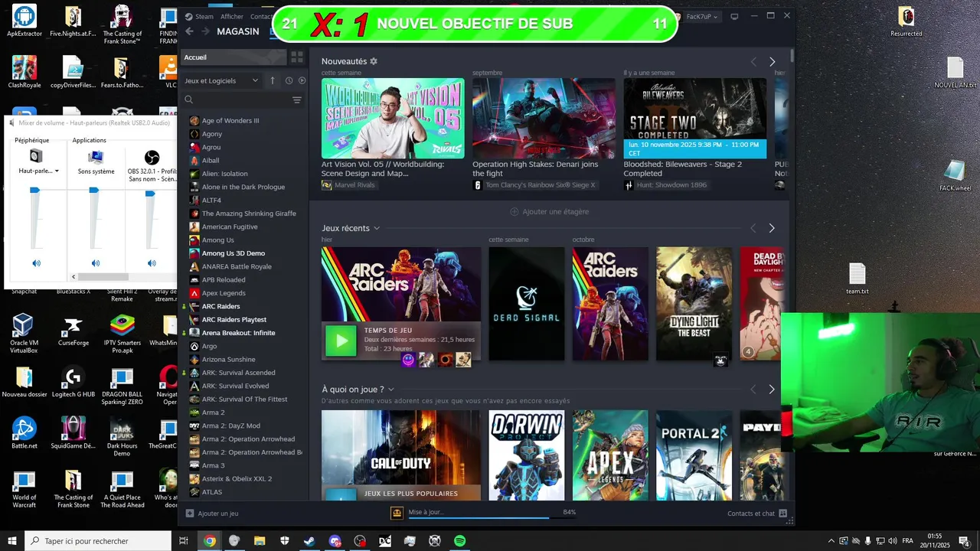Image resolution: width=980 pixels, height=551 pixels.
Task: Expand the Jeux récents shelf dropdown
Action: click(x=377, y=228)
